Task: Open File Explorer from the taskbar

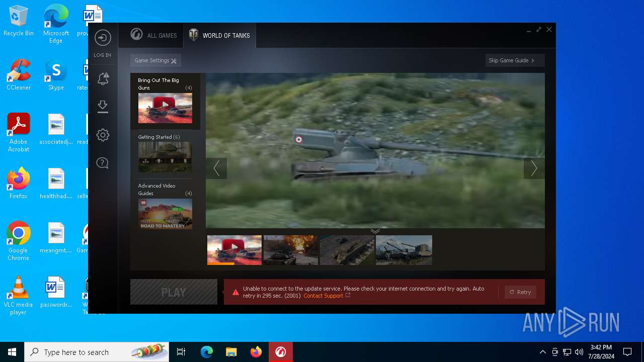Action: [231, 352]
